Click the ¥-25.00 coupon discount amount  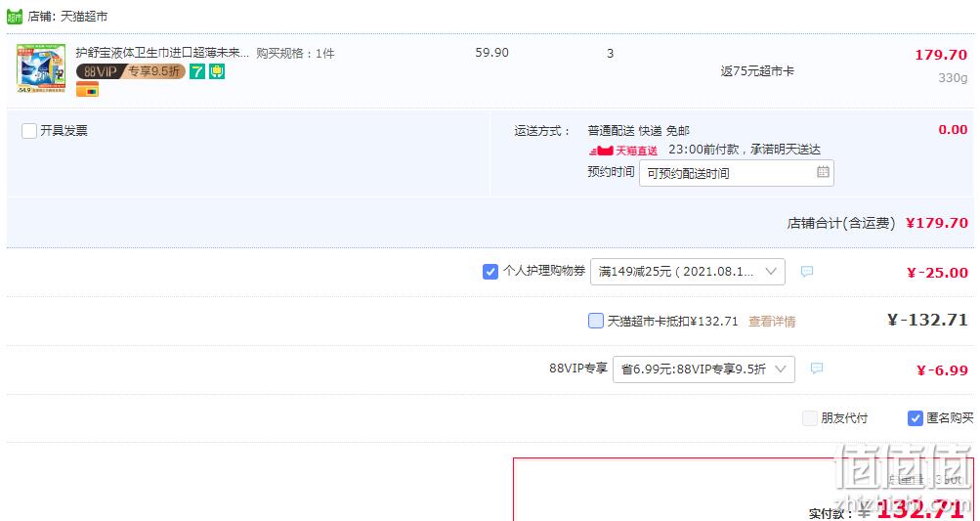click(938, 273)
